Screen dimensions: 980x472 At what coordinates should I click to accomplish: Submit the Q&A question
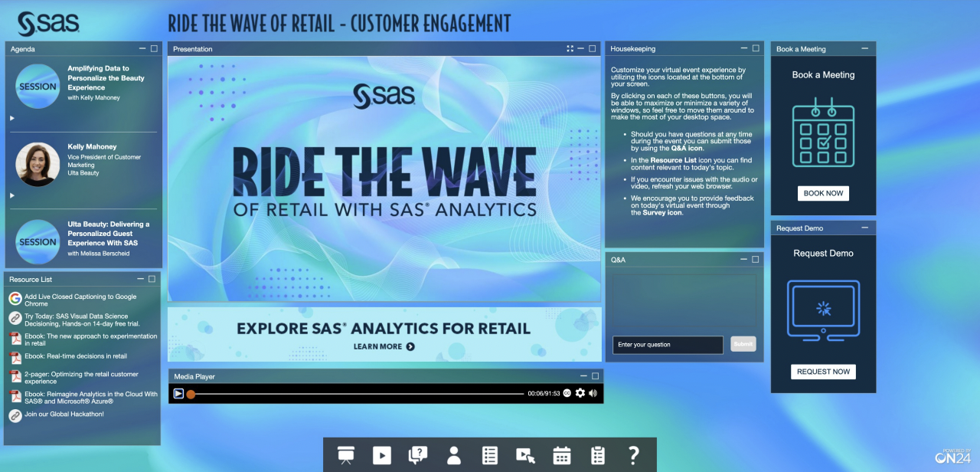pyautogui.click(x=743, y=345)
